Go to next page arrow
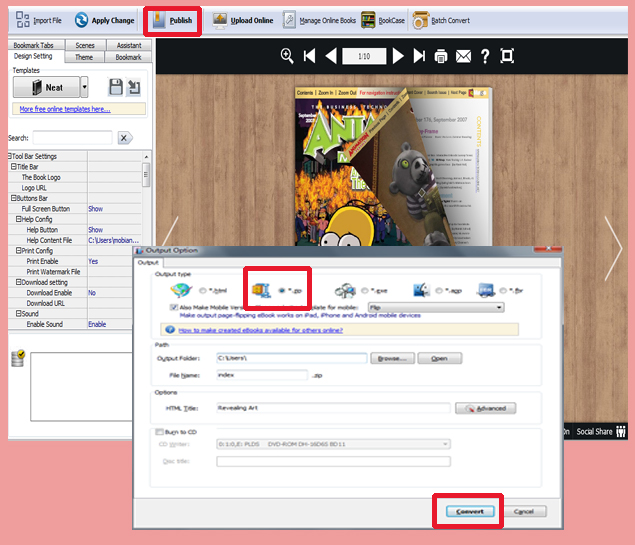Viewport: 635px width, 545px height. 398,56
